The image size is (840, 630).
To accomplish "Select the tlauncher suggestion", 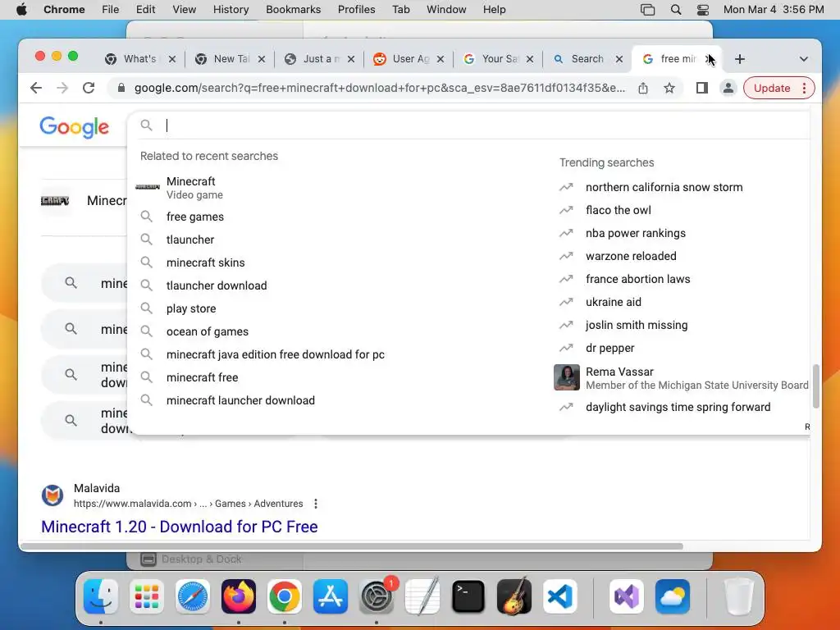I will point(337,240).
